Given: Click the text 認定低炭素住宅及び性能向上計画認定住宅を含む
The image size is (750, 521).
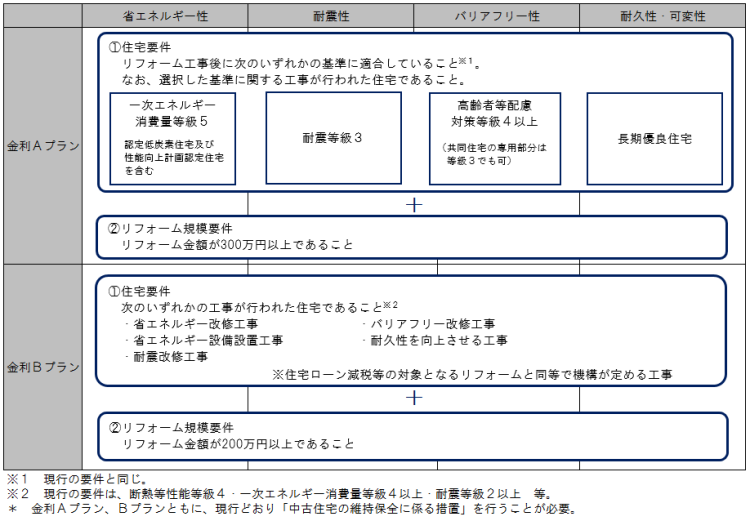Looking at the screenshot, I should point(174,157).
